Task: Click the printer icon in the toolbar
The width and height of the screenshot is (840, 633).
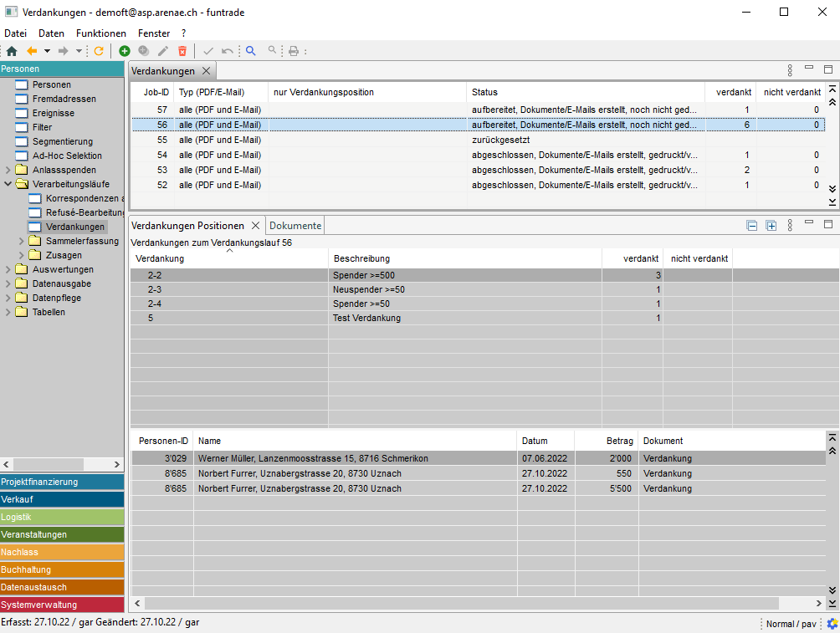Action: [294, 51]
